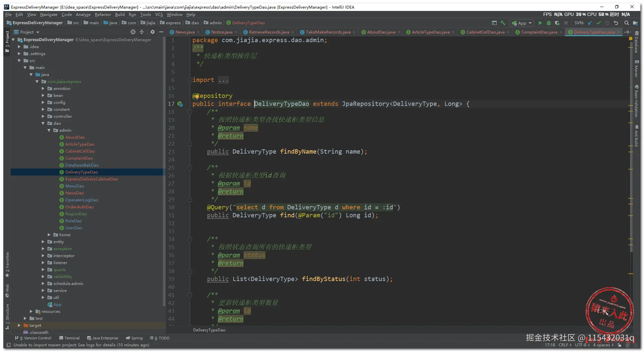Start debugging with the bug icon

coord(548,23)
